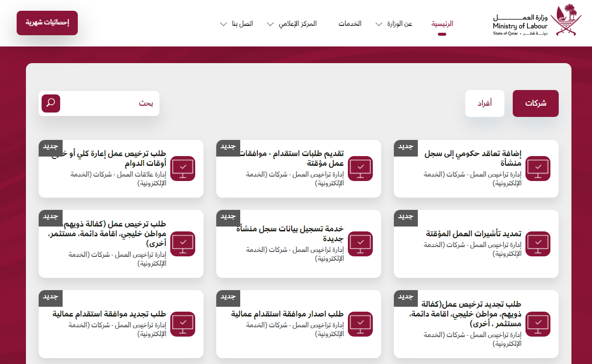
Task: Click monitor icon beside طلب تجديد موافقة استقدام
Action: [182, 324]
